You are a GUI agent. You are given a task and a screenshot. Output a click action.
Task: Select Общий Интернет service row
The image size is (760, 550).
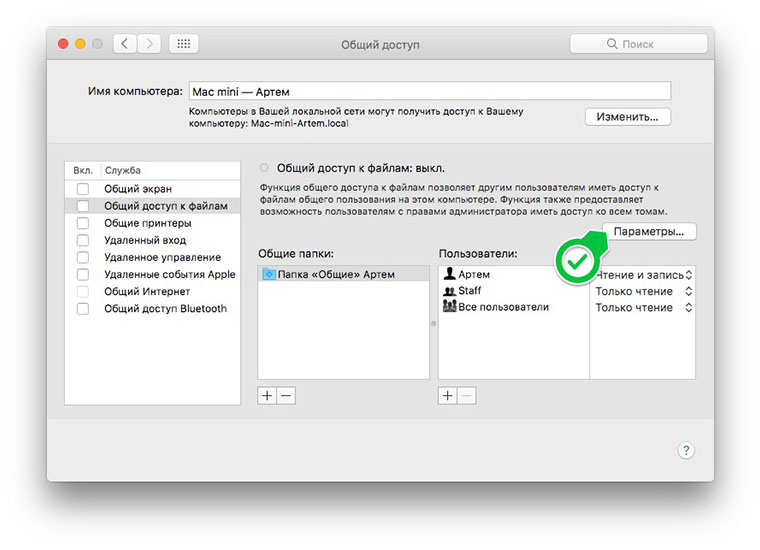pyautogui.click(x=153, y=291)
